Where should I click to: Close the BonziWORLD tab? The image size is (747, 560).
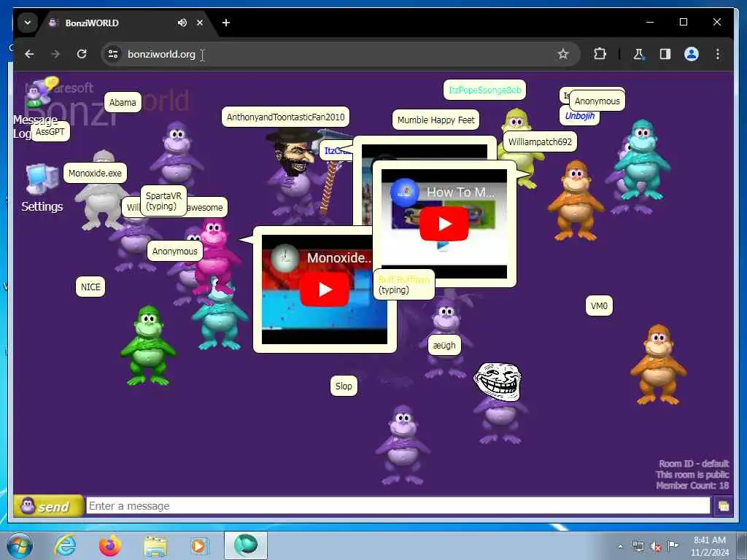click(x=200, y=23)
